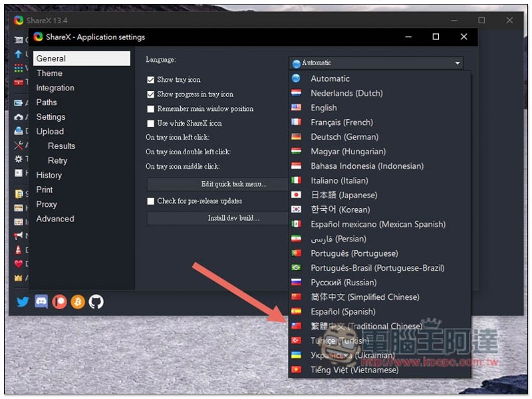The height and width of the screenshot is (399, 532).
Task: Switch to the History settings tab
Action: tap(82, 175)
